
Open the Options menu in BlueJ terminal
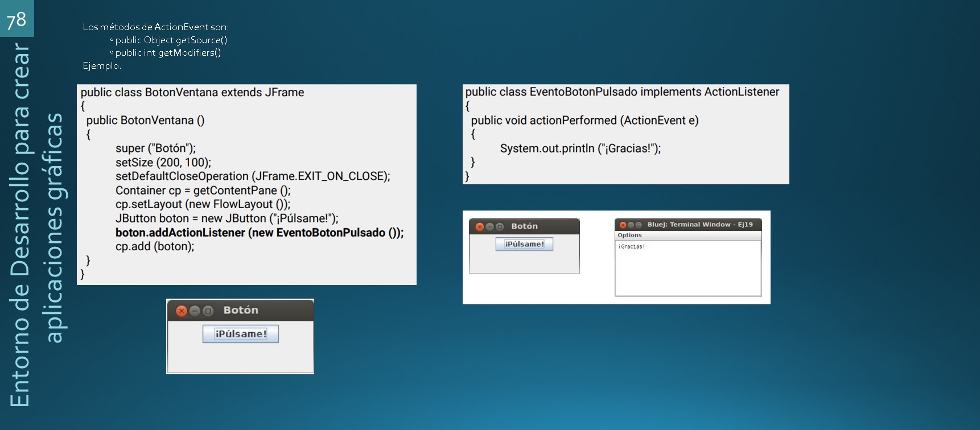629,235
